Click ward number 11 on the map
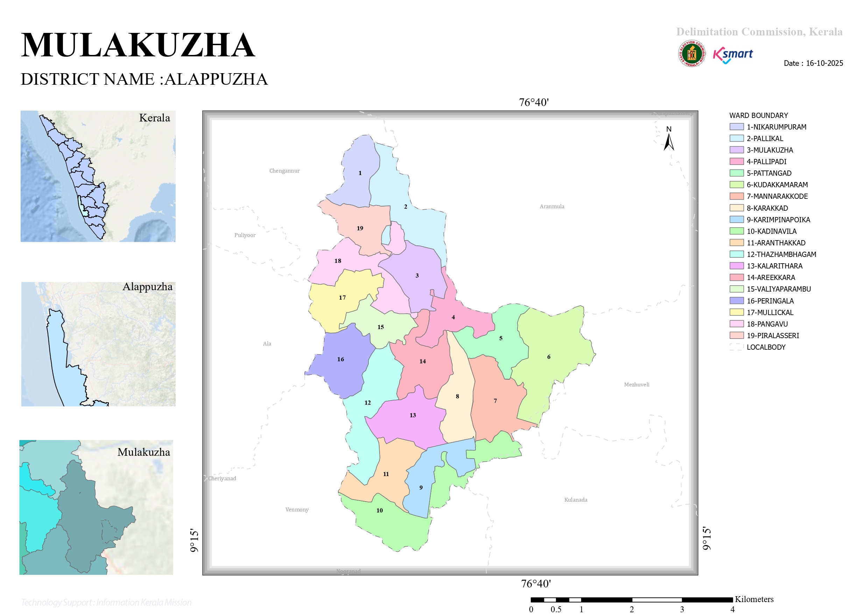 (x=386, y=474)
